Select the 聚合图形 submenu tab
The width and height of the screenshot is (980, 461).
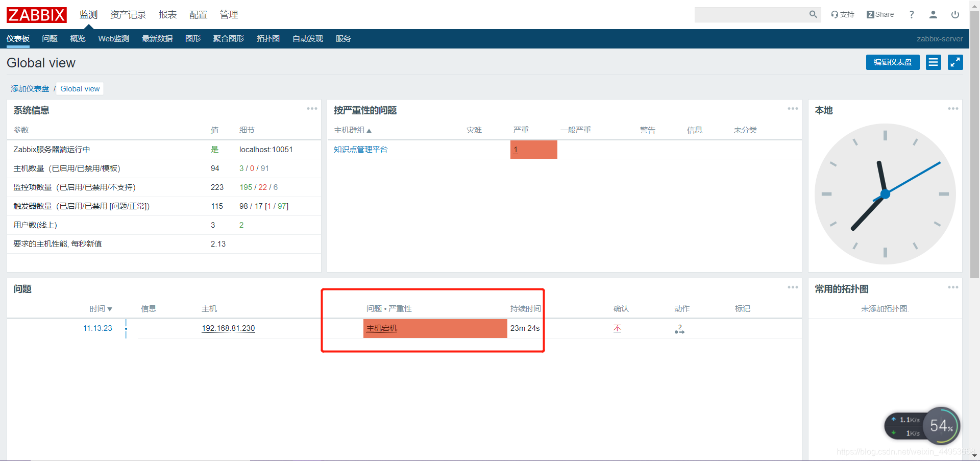pos(229,39)
